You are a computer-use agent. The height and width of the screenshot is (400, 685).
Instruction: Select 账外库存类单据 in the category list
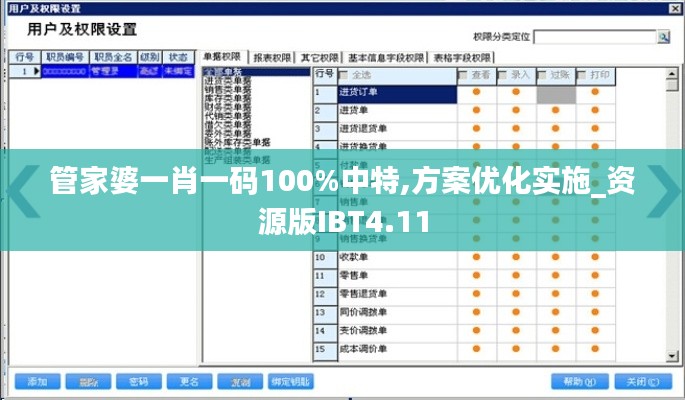[238, 142]
